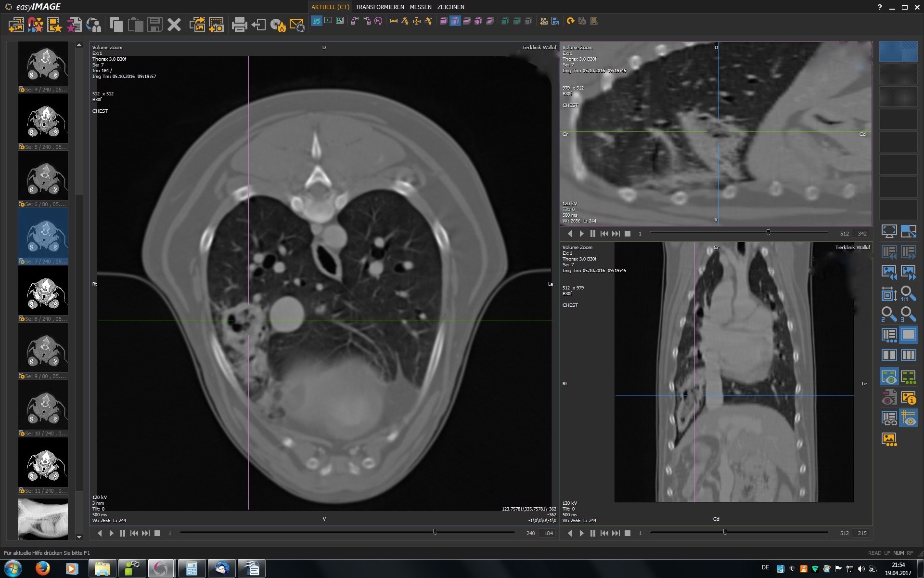Screen dimensions: 924x578
Task: Open the help question mark menu
Action: [879, 7]
